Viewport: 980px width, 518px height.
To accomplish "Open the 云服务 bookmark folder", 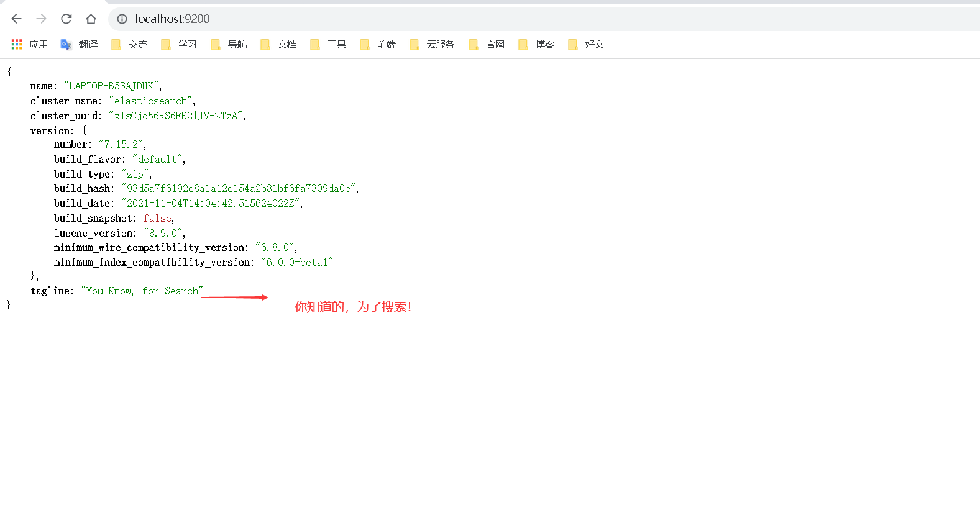I will 433,45.
